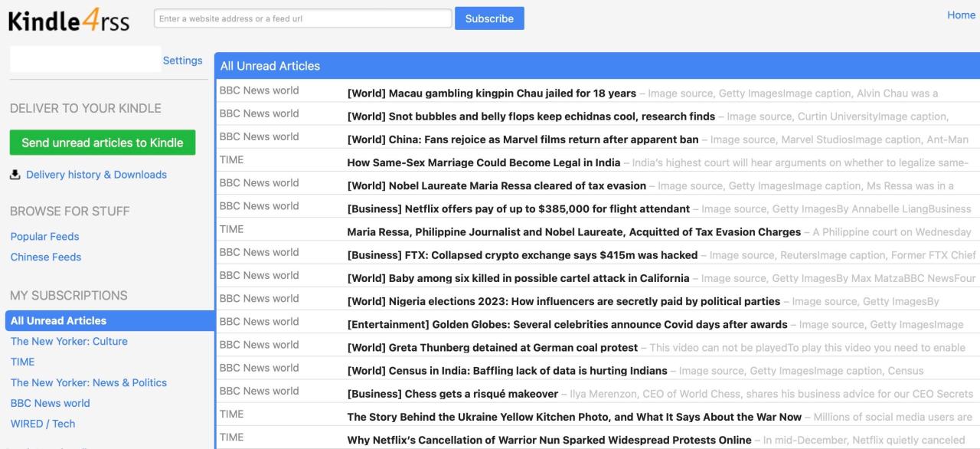The width and height of the screenshot is (980, 449).
Task: Open Golden Globes Covid article
Action: [x=567, y=324]
